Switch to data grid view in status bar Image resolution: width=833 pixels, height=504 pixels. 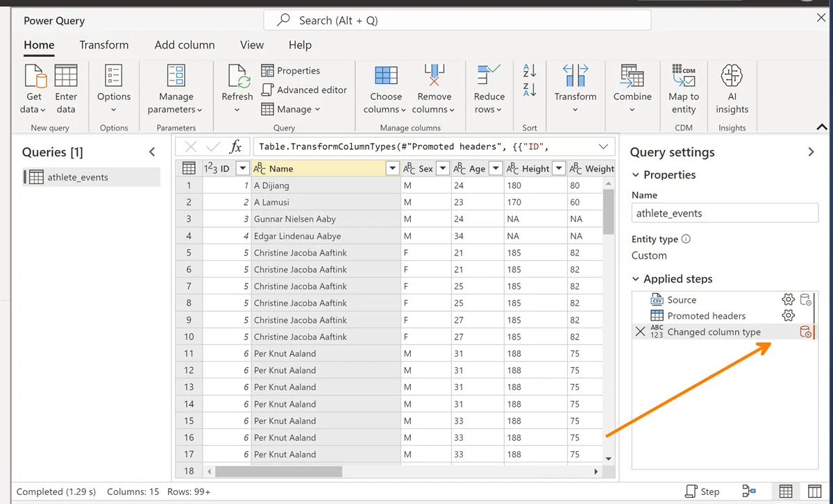point(786,492)
